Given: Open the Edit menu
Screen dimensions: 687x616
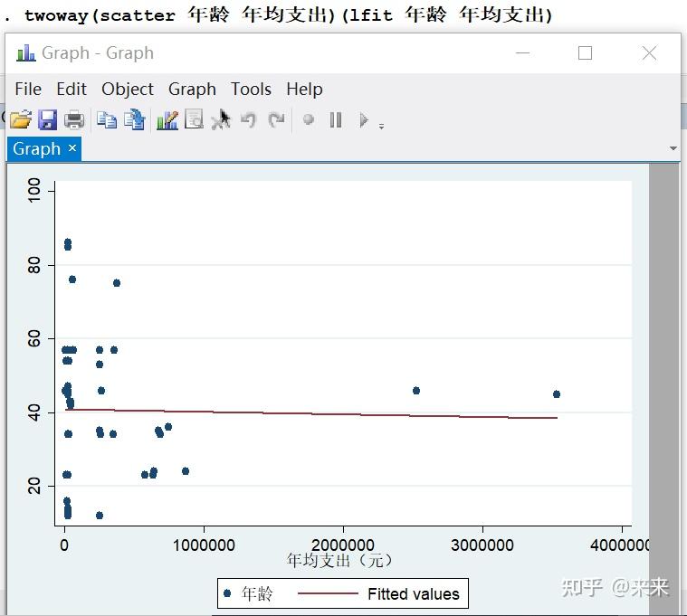Looking at the screenshot, I should 72,90.
